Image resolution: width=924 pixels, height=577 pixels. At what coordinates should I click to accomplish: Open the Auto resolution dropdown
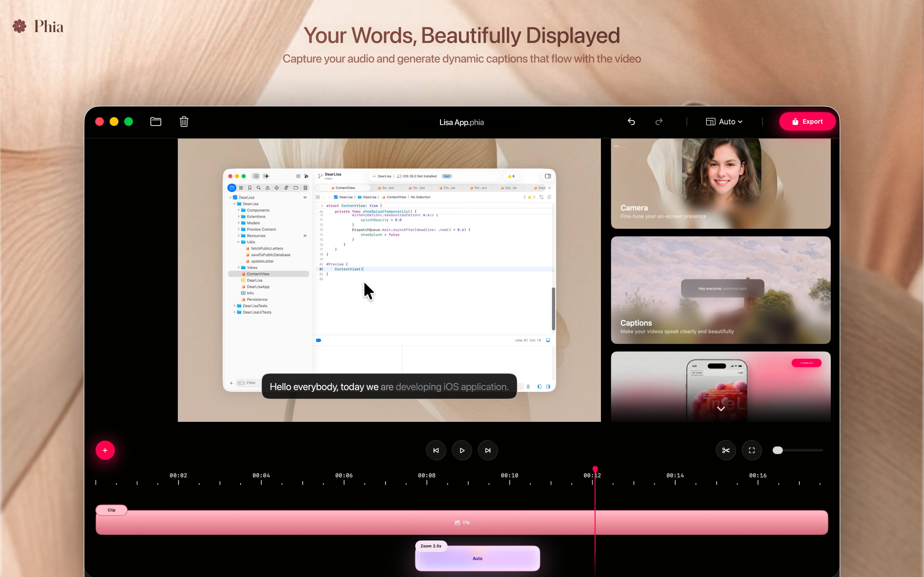pos(729,121)
